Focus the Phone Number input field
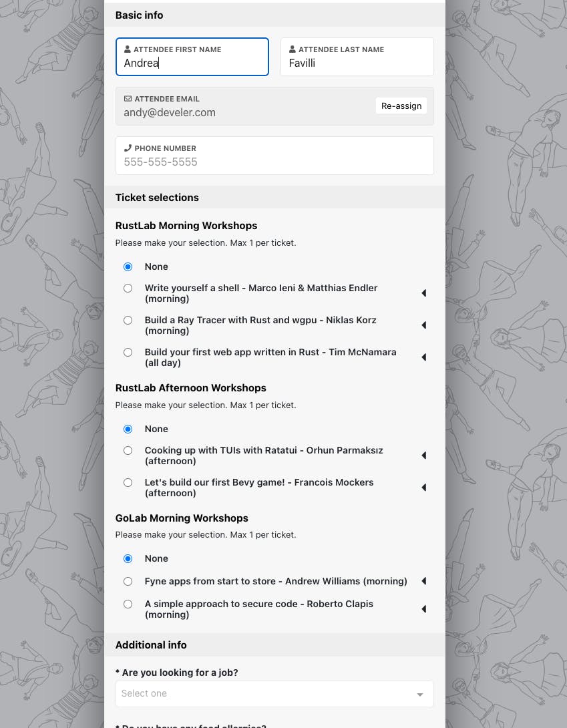 click(x=274, y=156)
